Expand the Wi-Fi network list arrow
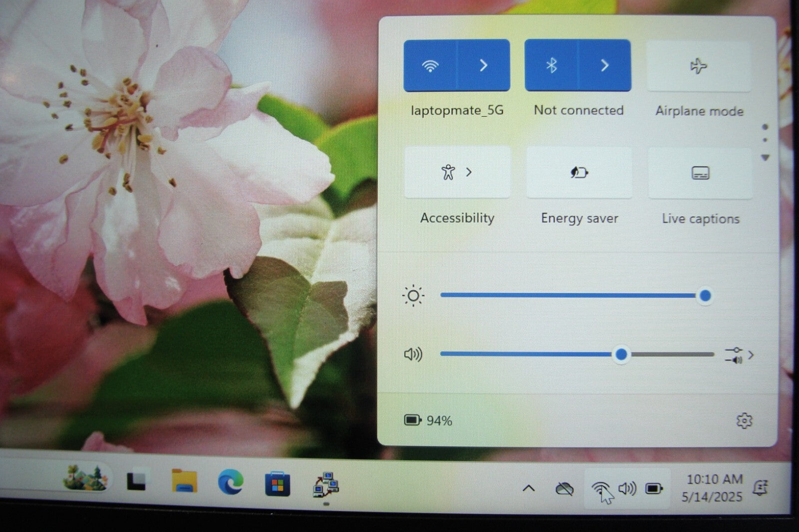 pyautogui.click(x=483, y=66)
